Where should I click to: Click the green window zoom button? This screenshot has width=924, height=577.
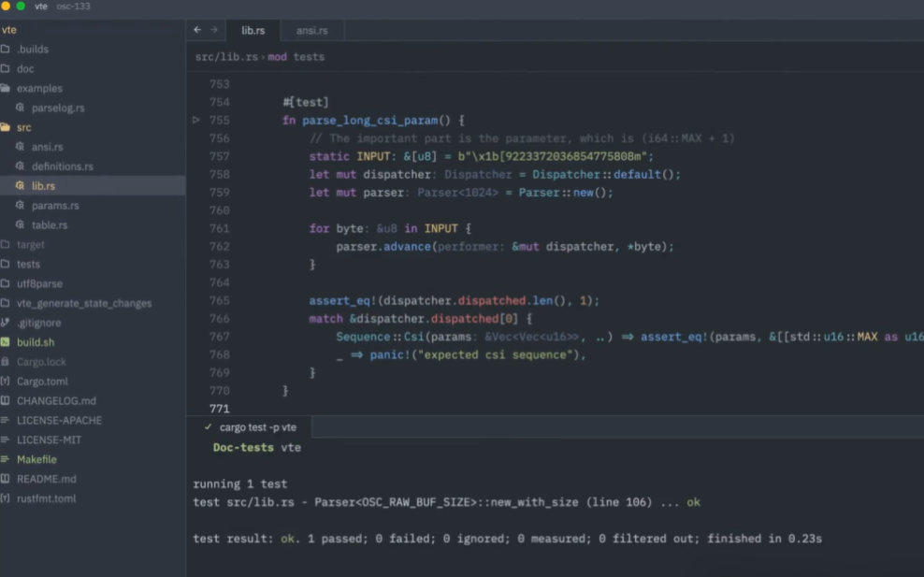[21, 6]
